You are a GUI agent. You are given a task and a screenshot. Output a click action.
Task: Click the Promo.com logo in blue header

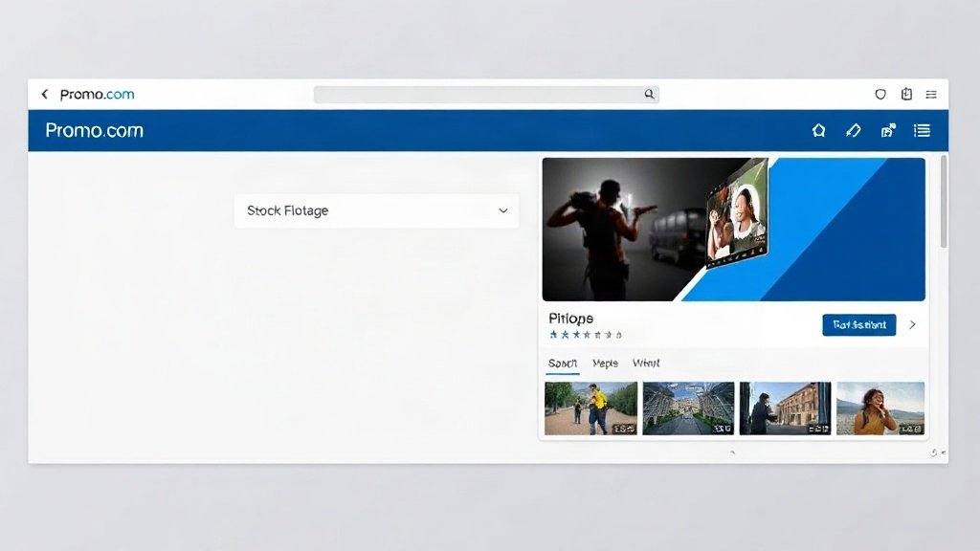click(95, 130)
